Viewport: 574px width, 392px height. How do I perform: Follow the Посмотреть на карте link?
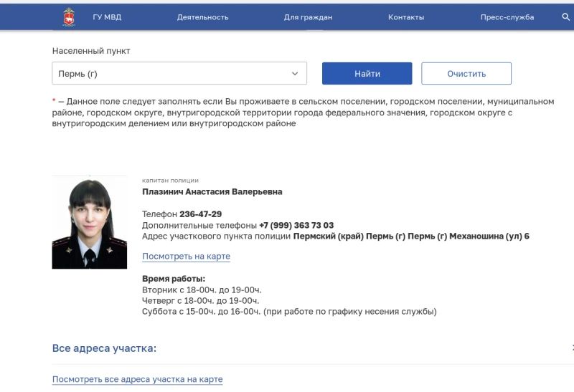186,257
